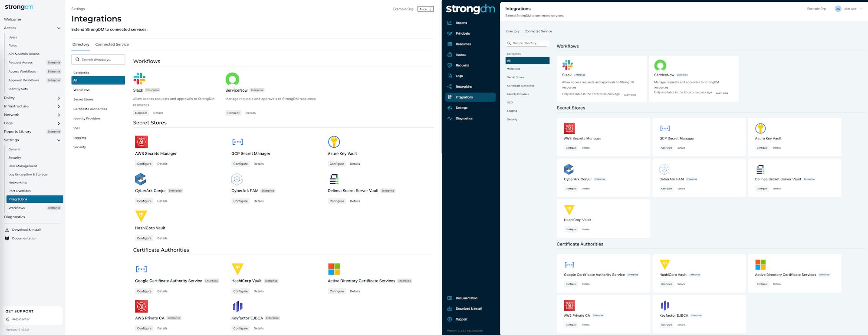This screenshot has height=335, width=868.
Task: Expand the Logs section chevron in light sidebar
Action: [59, 123]
